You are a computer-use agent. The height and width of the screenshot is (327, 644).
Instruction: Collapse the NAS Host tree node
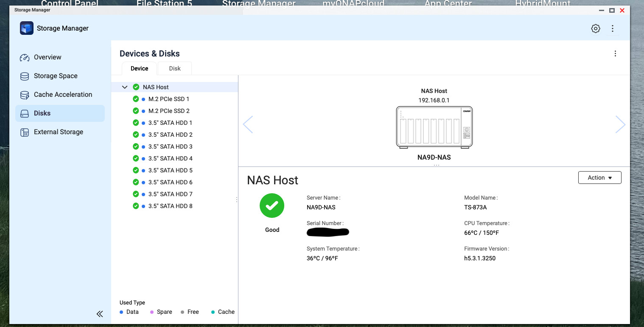[x=125, y=87]
